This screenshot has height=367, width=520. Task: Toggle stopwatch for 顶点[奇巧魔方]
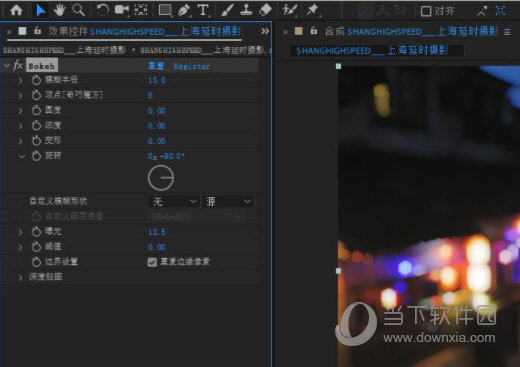[x=36, y=95]
